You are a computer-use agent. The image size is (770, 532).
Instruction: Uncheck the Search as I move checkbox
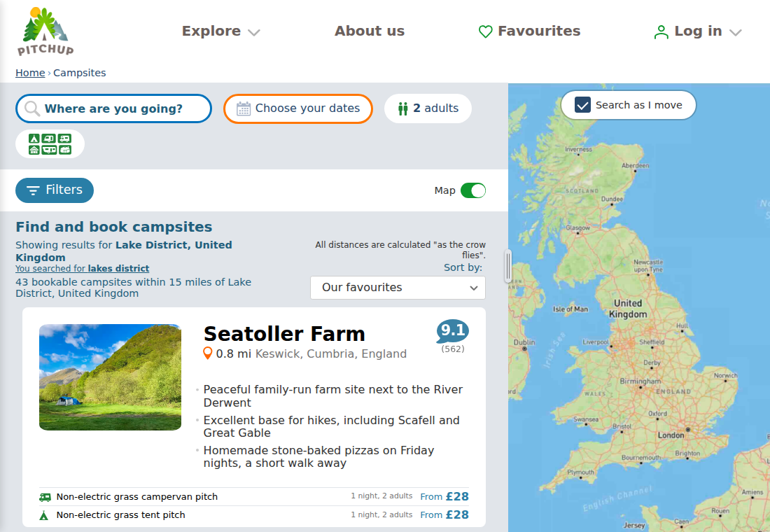tap(582, 105)
